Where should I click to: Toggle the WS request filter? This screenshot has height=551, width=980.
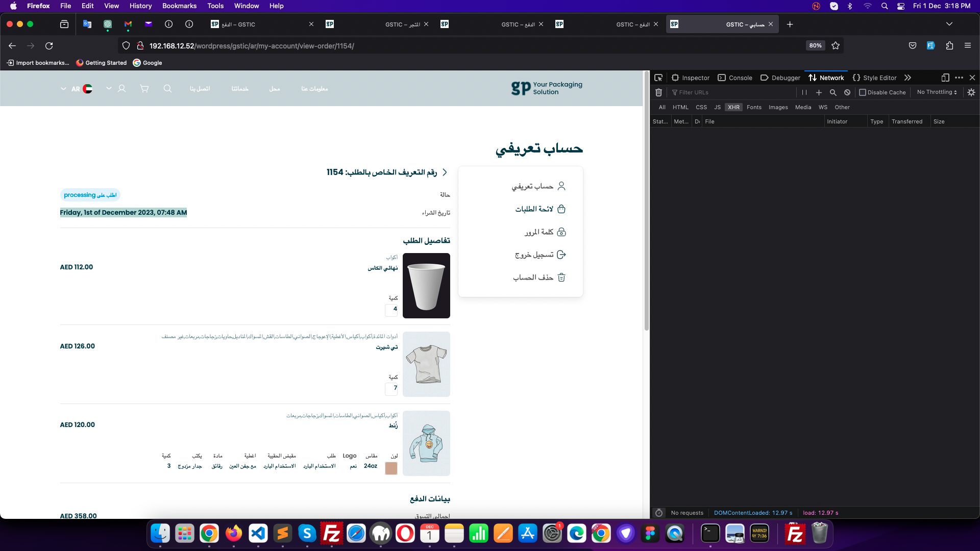[823, 107]
